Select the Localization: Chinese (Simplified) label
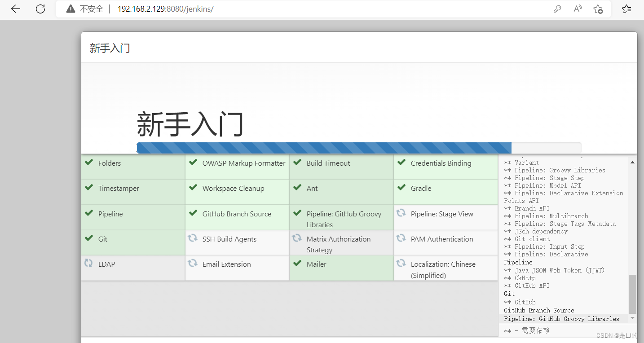The height and width of the screenshot is (343, 644). tap(443, 270)
